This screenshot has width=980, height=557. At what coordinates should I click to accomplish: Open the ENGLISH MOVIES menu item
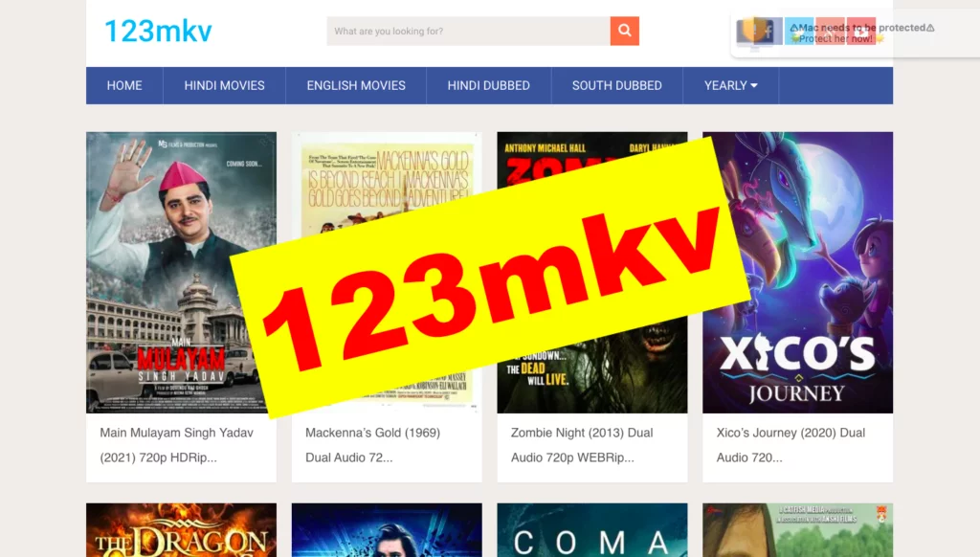point(356,85)
